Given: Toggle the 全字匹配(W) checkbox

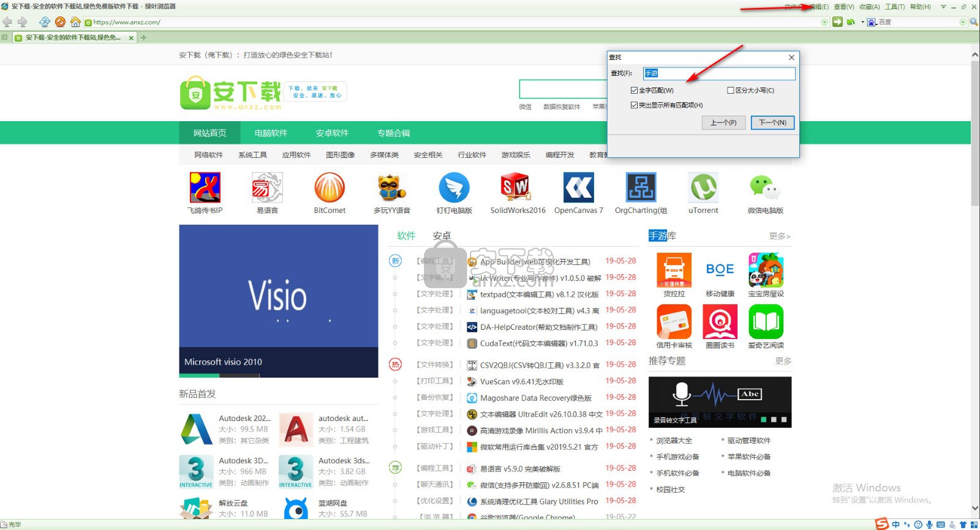Looking at the screenshot, I should [634, 91].
